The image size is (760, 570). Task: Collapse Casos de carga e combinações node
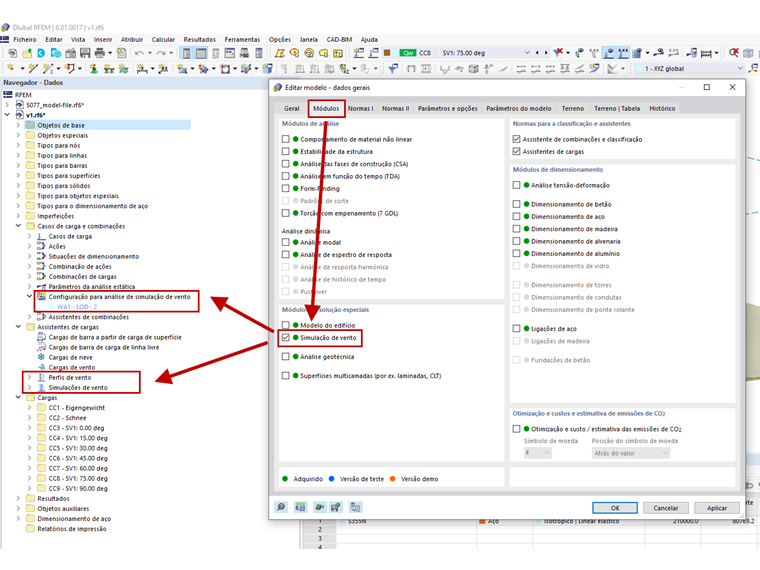18,226
